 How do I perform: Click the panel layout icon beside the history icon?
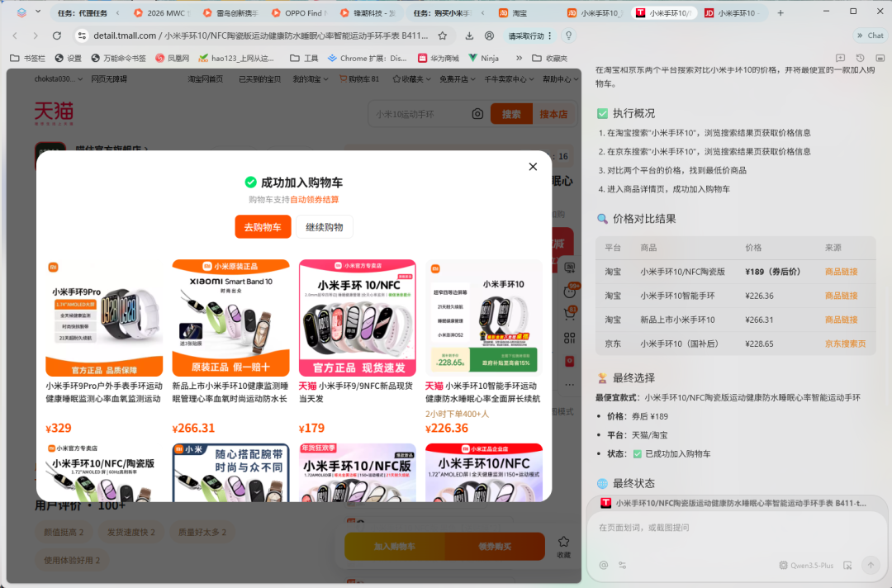880,58
